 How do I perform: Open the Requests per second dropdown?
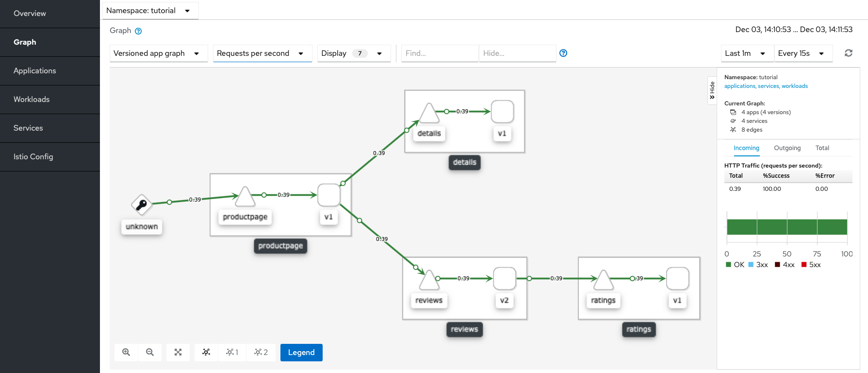[x=262, y=53]
